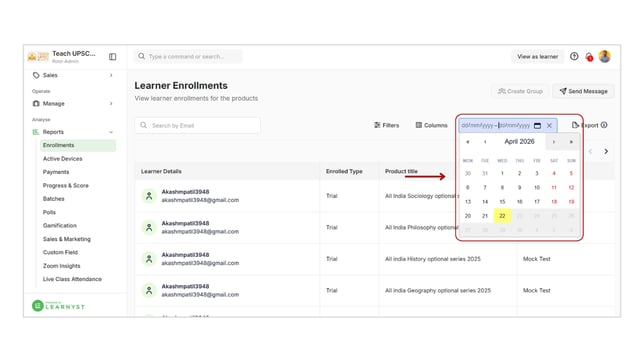644x362 pixels.
Task: Click Trial in Geography optional row
Action: point(331,291)
